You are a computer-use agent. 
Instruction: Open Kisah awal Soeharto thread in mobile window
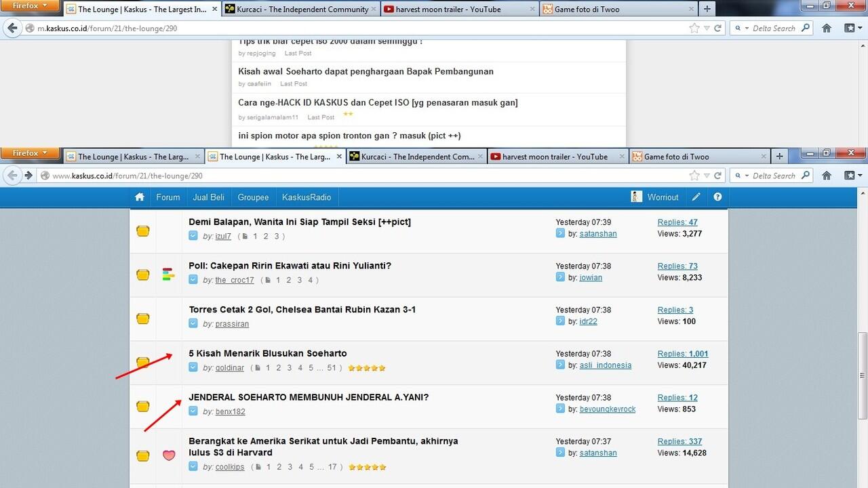(366, 71)
